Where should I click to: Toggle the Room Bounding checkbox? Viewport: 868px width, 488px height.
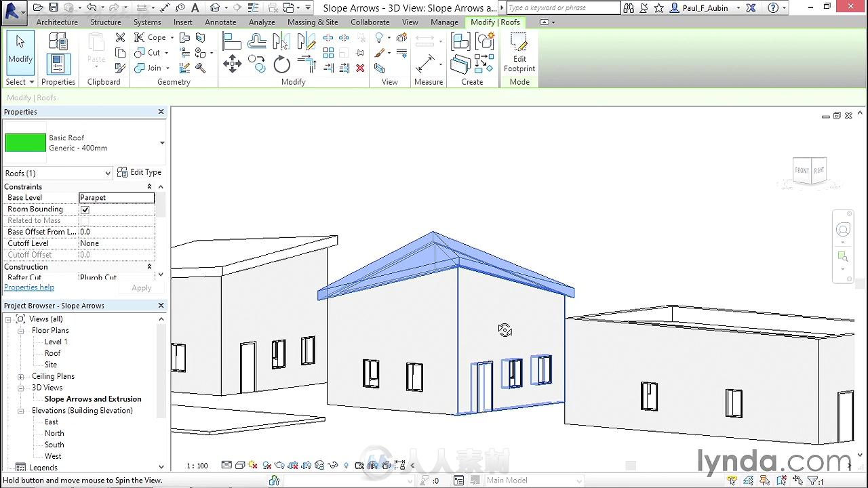(x=85, y=209)
